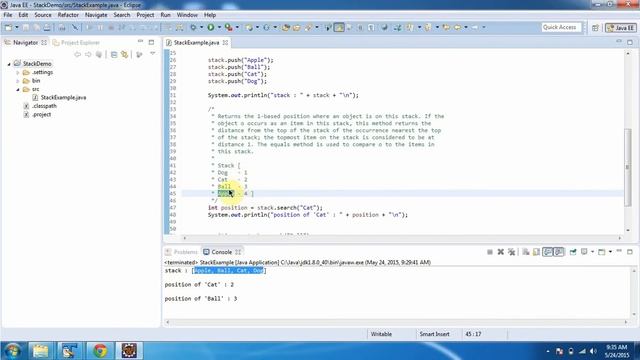The image size is (640, 360).
Task: Open dropdown arrow beside New icon
Action: point(17,27)
